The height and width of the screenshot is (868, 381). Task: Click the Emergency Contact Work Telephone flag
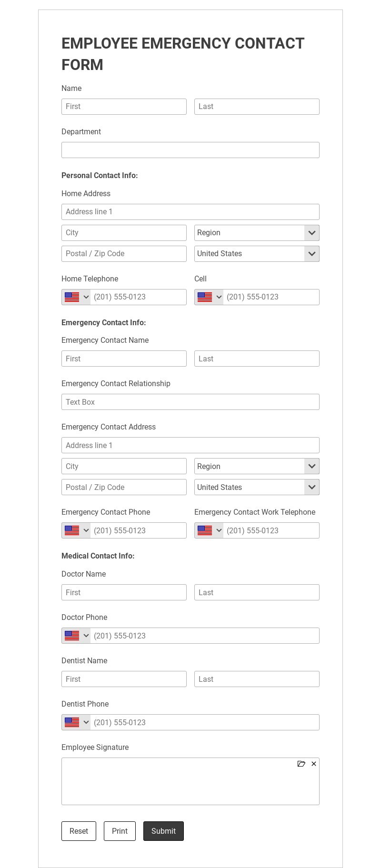click(205, 530)
